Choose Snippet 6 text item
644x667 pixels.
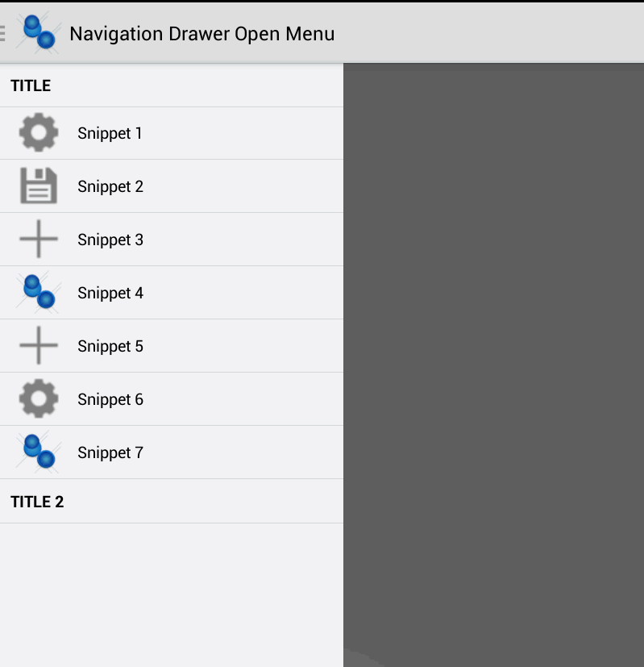click(110, 399)
